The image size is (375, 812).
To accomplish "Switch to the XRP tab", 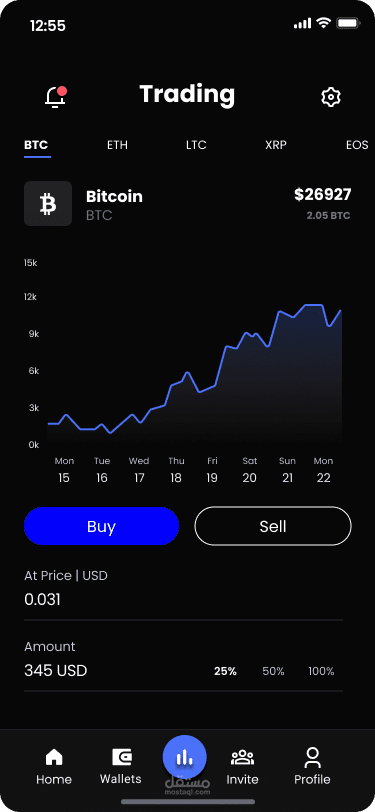I will tap(276, 145).
